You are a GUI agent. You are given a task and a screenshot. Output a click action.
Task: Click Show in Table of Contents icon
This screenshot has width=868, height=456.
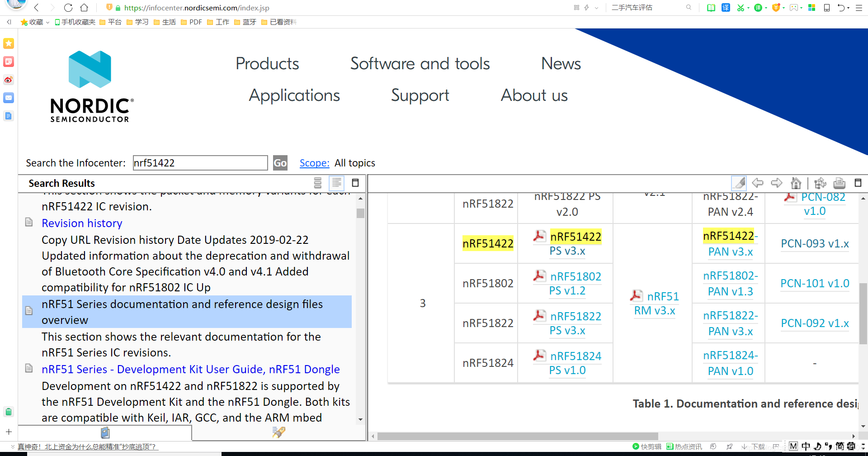[x=820, y=183]
